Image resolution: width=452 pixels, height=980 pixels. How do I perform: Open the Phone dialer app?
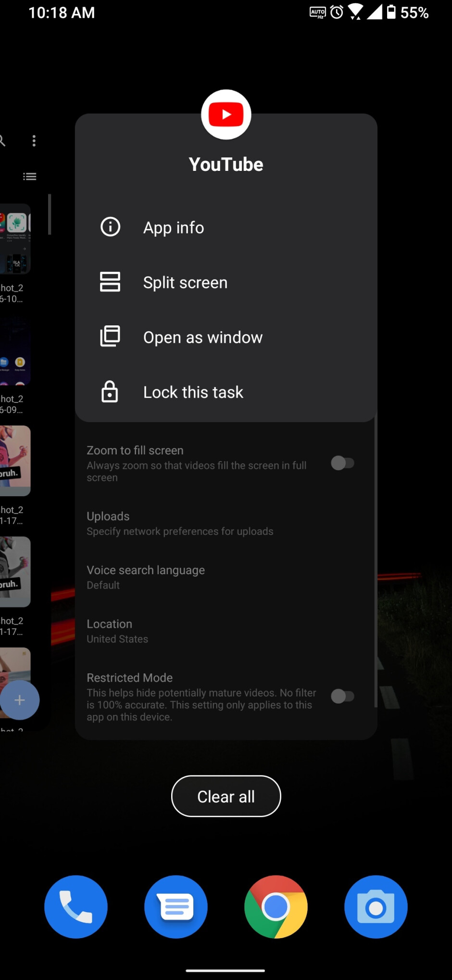click(x=76, y=906)
